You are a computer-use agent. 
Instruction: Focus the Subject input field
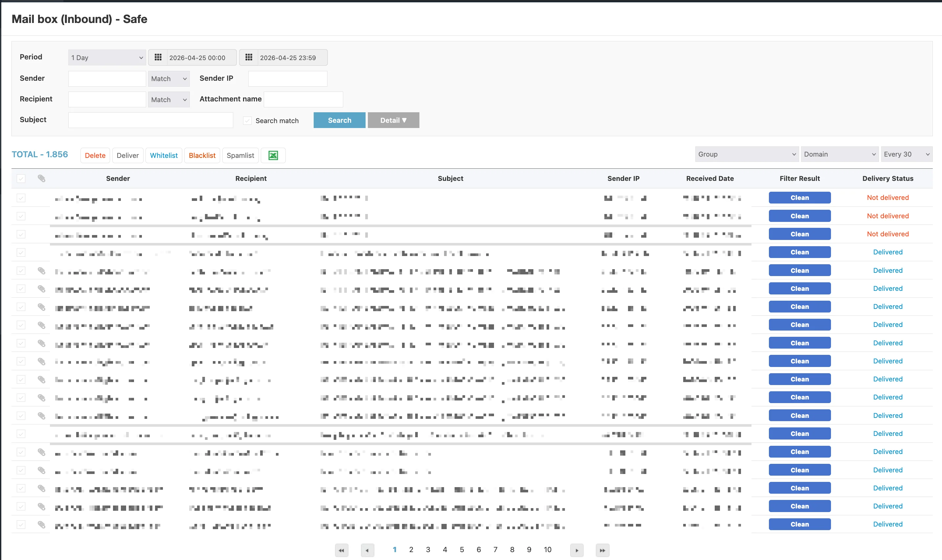[151, 120]
